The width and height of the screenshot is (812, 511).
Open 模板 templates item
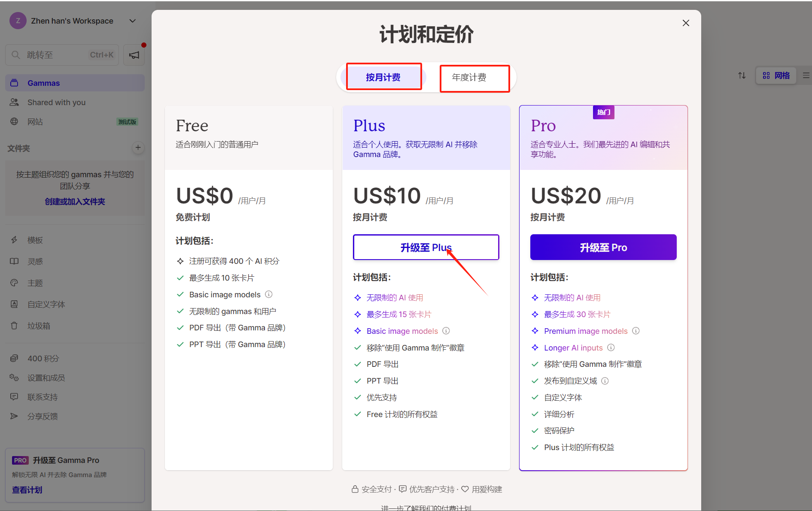pyautogui.click(x=75, y=240)
